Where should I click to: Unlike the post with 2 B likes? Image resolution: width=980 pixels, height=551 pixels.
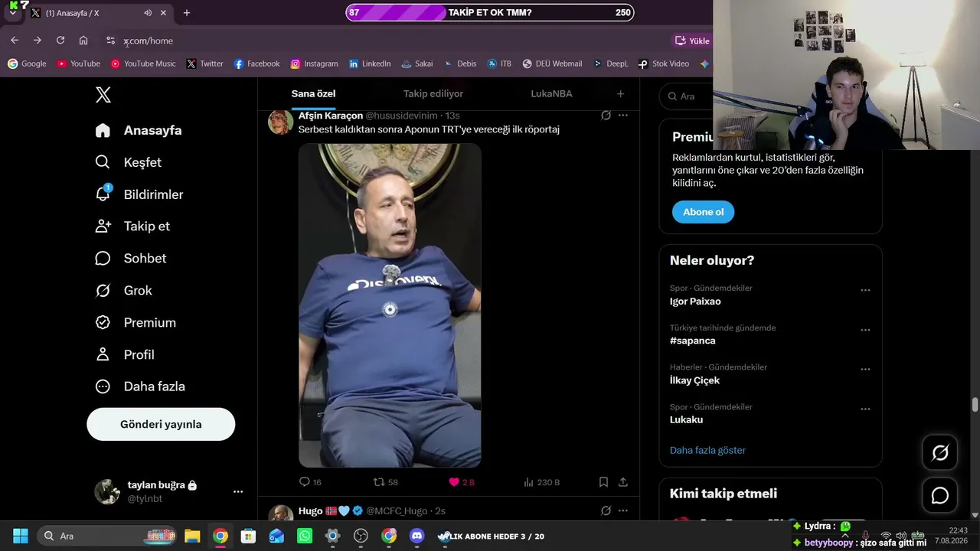click(x=462, y=482)
